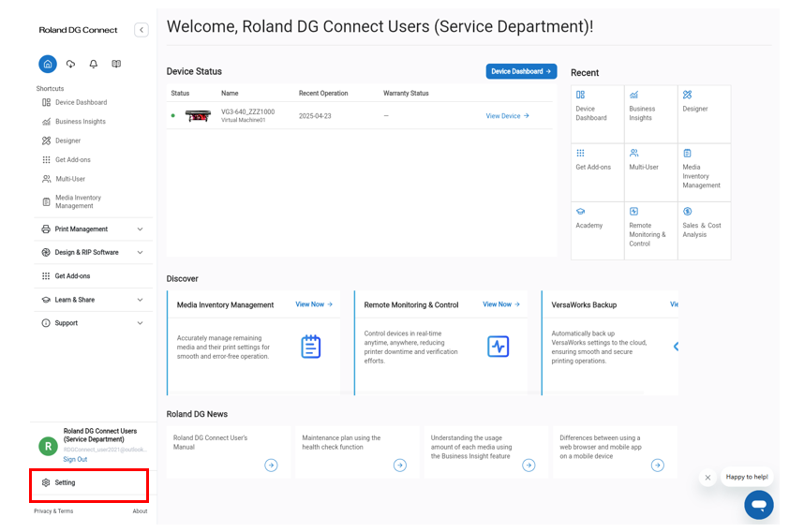Click View Now for Remote Monitoring & Control
Viewport: 789px width, 532px height.
pyautogui.click(x=501, y=304)
